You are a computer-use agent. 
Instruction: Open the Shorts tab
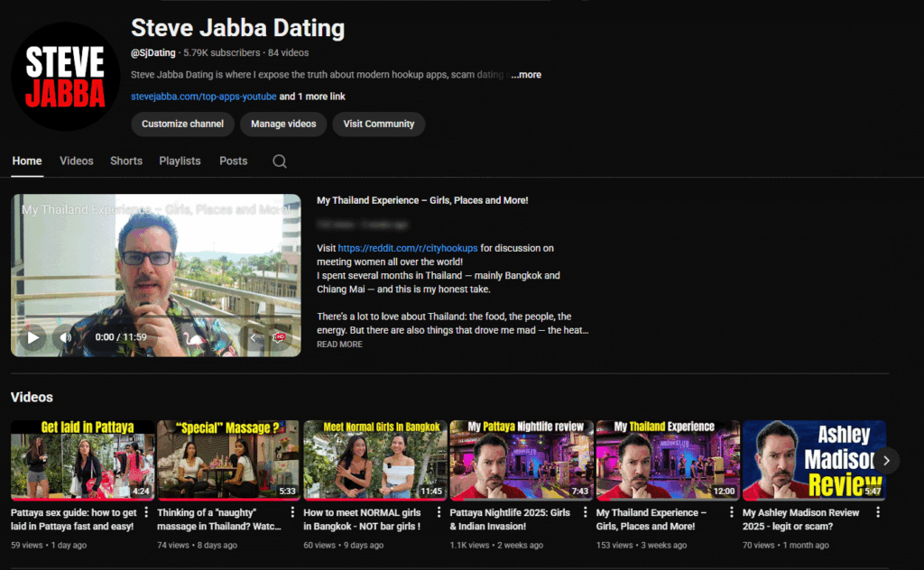click(125, 161)
